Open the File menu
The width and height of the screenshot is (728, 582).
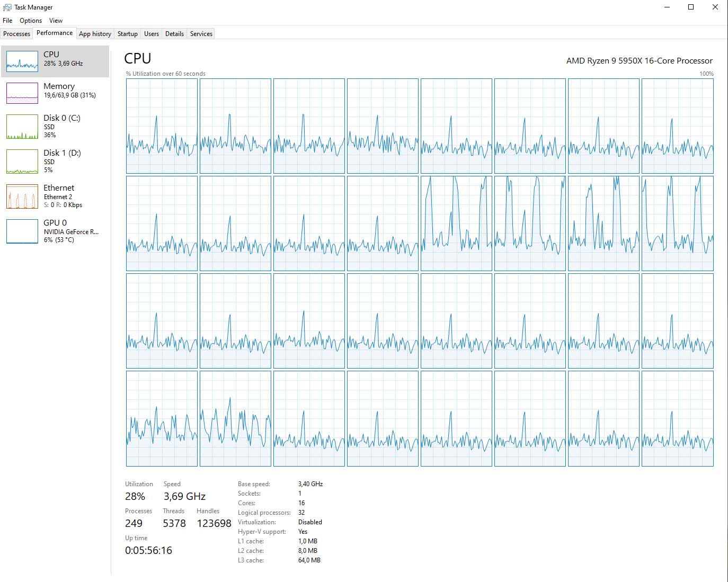click(x=7, y=20)
